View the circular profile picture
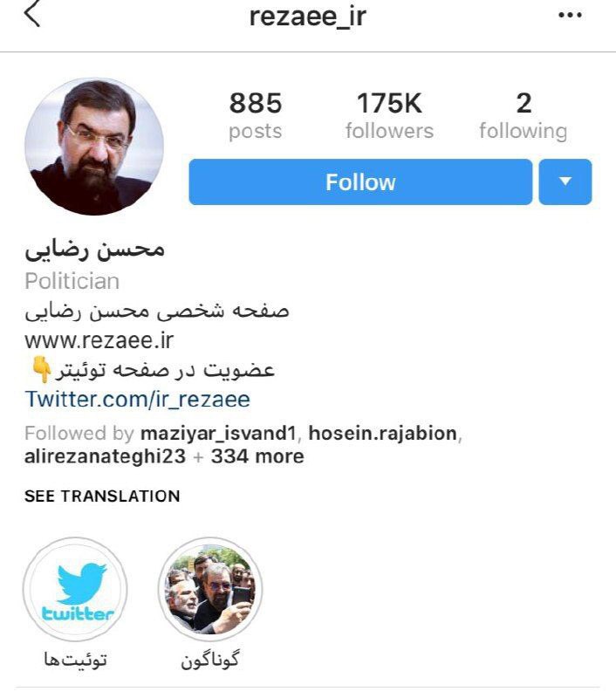This screenshot has width=616, height=698. coord(94,147)
